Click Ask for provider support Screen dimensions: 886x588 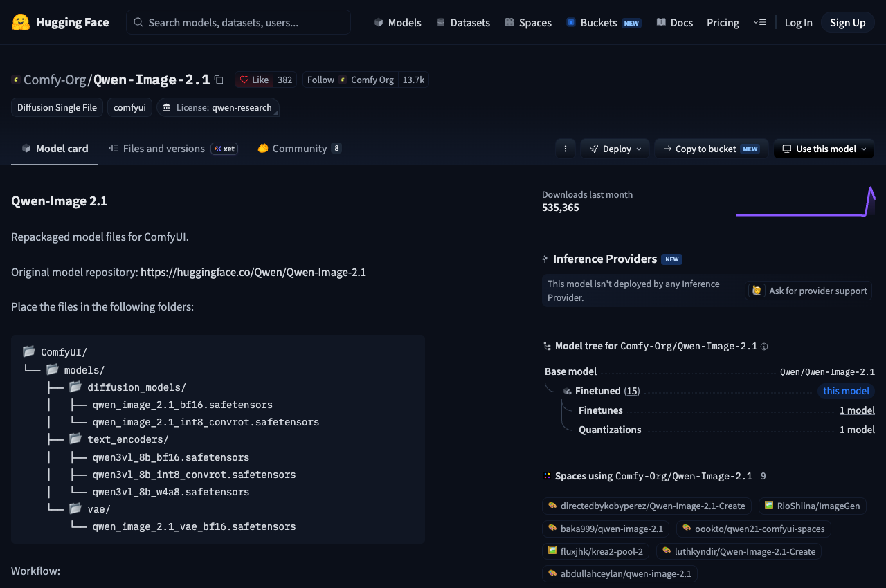pyautogui.click(x=809, y=291)
